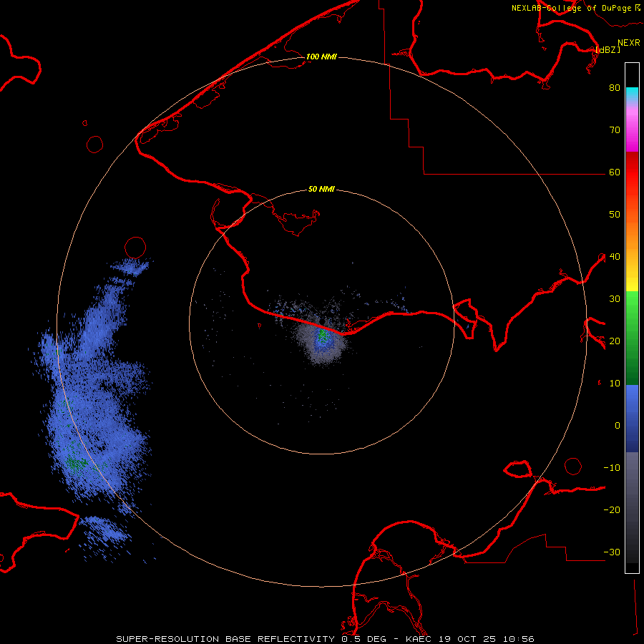Click the 10 value on the dBZ scale

pyautogui.click(x=615, y=384)
